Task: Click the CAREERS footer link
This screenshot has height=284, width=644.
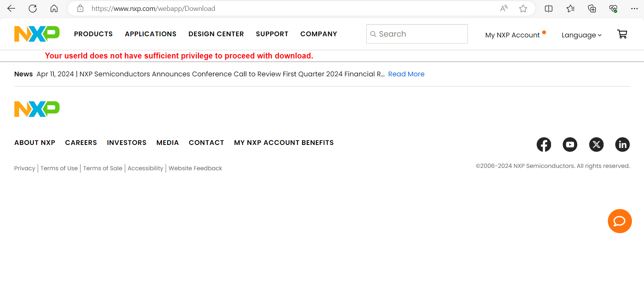Action: (x=81, y=143)
